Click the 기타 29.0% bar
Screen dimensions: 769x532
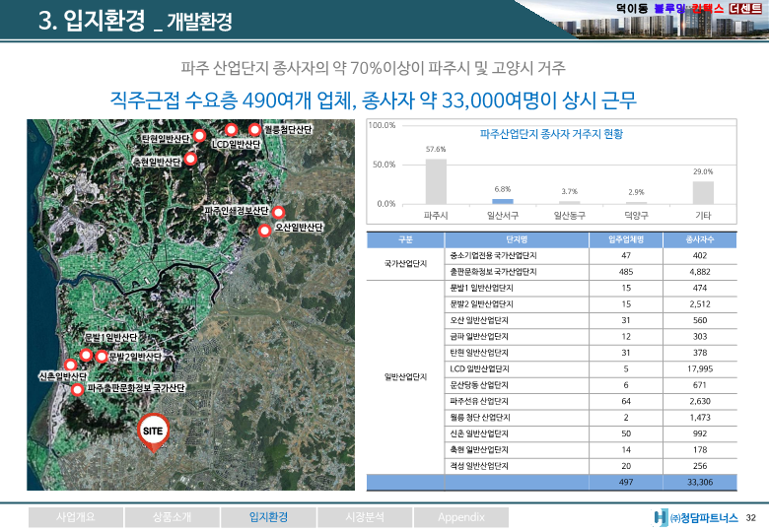pos(703,192)
